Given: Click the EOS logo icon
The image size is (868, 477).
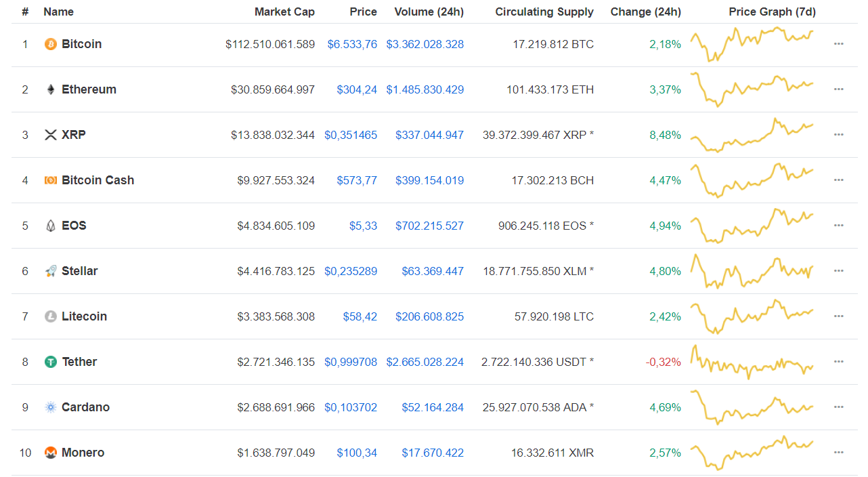Looking at the screenshot, I should point(49,225).
